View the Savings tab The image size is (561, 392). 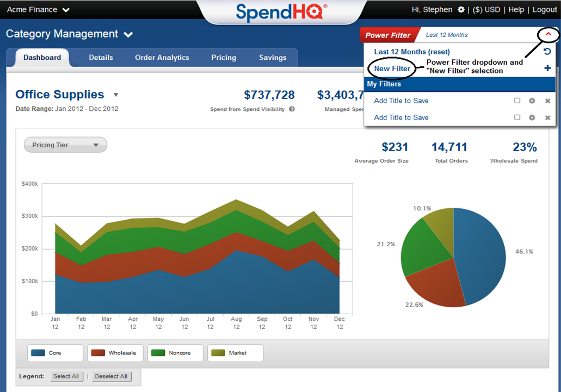point(273,58)
